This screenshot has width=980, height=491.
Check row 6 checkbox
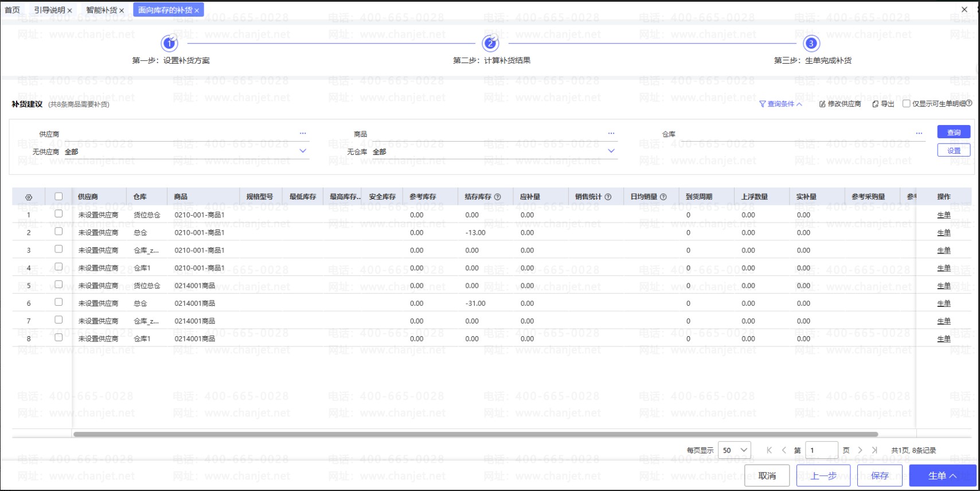point(58,302)
